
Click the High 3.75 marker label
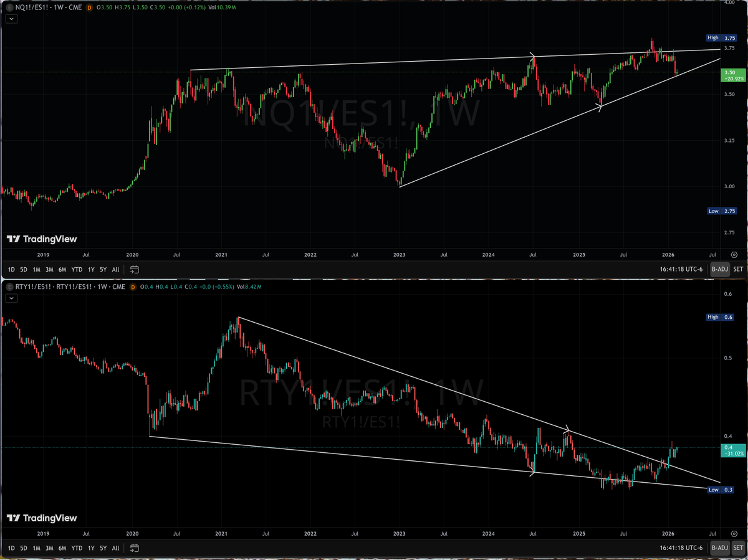coord(721,38)
